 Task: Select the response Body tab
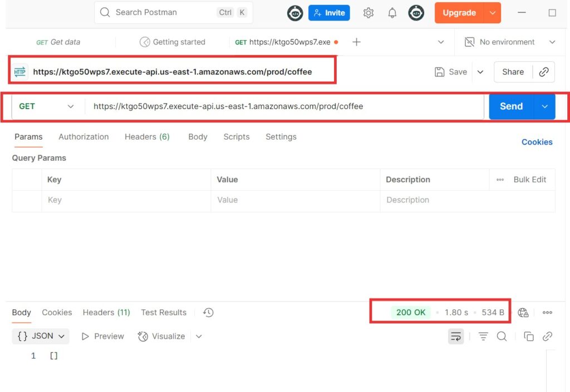pos(22,312)
